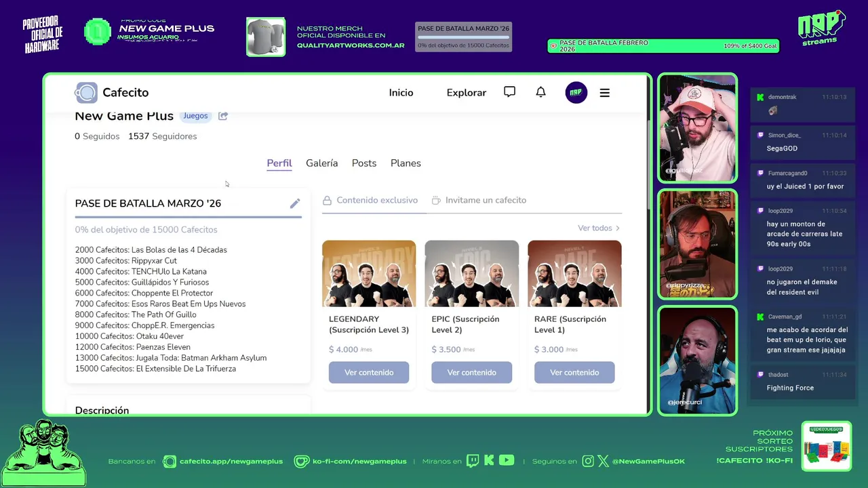This screenshot has height=488, width=868.
Task: Open the chat messages icon
Action: tap(509, 92)
